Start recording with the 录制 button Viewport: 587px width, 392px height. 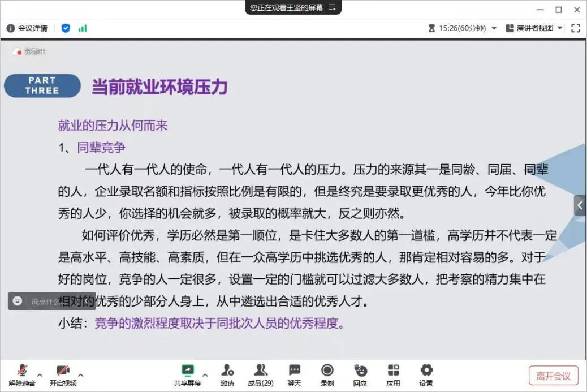327,371
